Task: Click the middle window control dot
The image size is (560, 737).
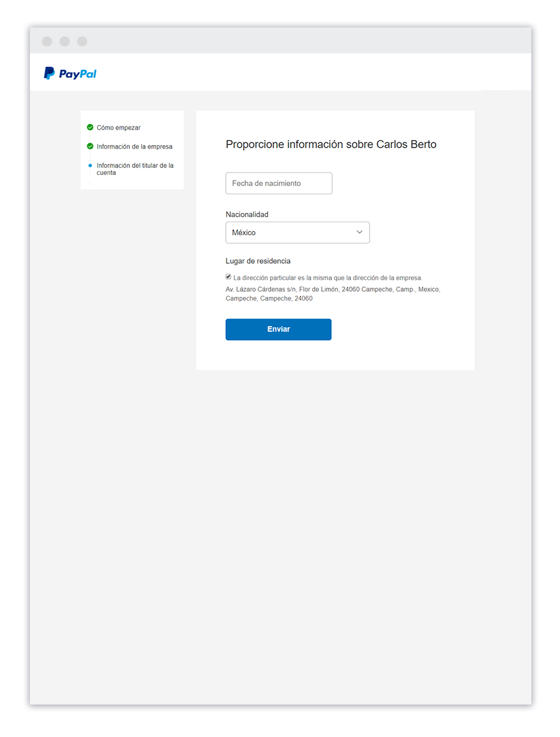Action: click(65, 42)
